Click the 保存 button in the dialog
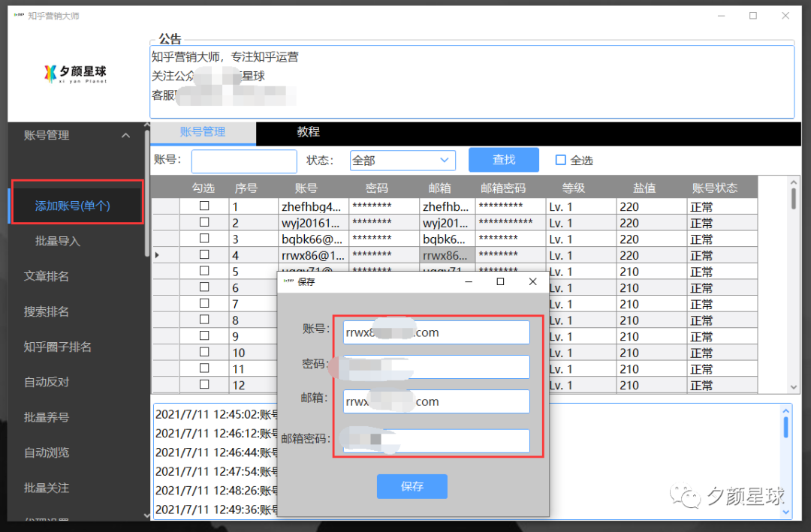811x532 pixels. coord(412,486)
